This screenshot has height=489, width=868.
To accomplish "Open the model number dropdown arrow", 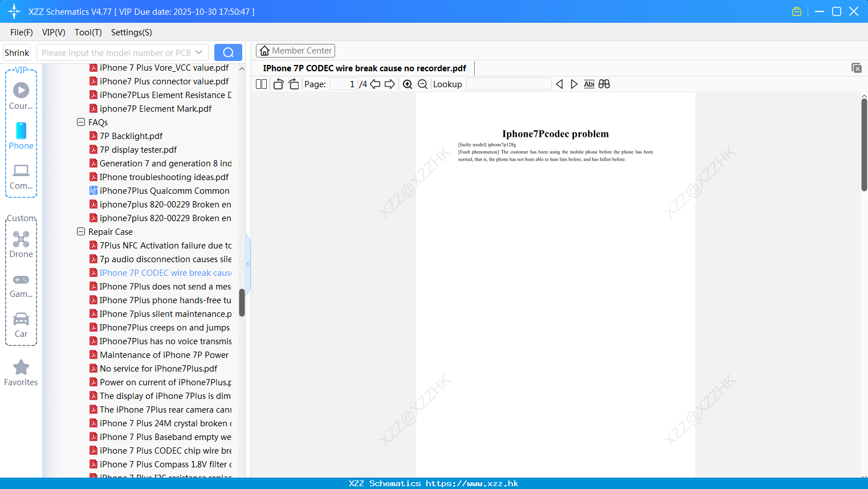I will (x=199, y=52).
